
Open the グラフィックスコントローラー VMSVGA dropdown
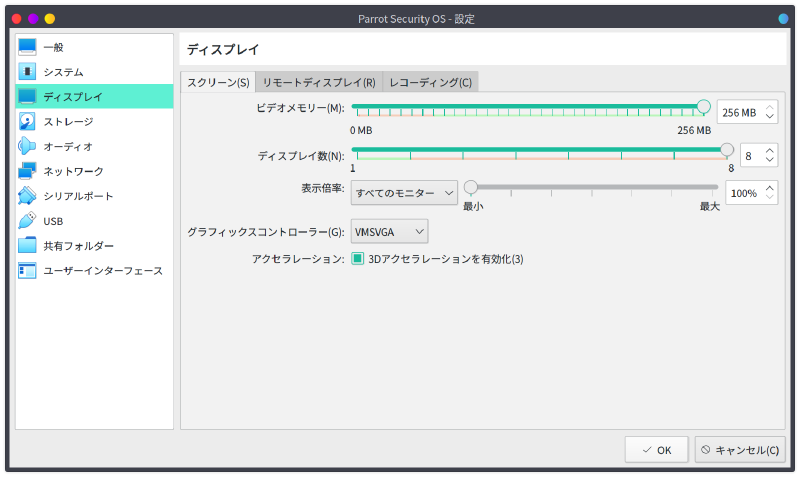[x=389, y=232]
